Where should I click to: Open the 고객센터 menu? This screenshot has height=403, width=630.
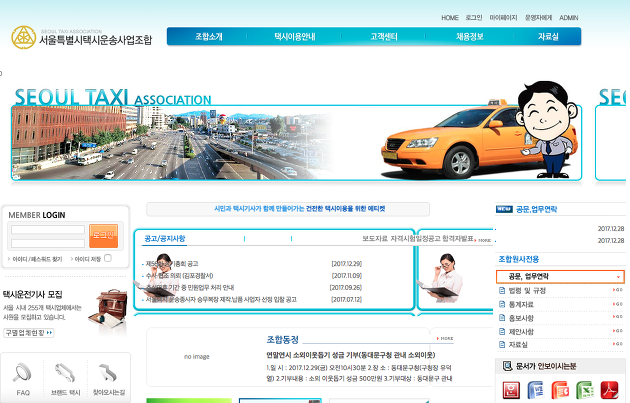[384, 37]
